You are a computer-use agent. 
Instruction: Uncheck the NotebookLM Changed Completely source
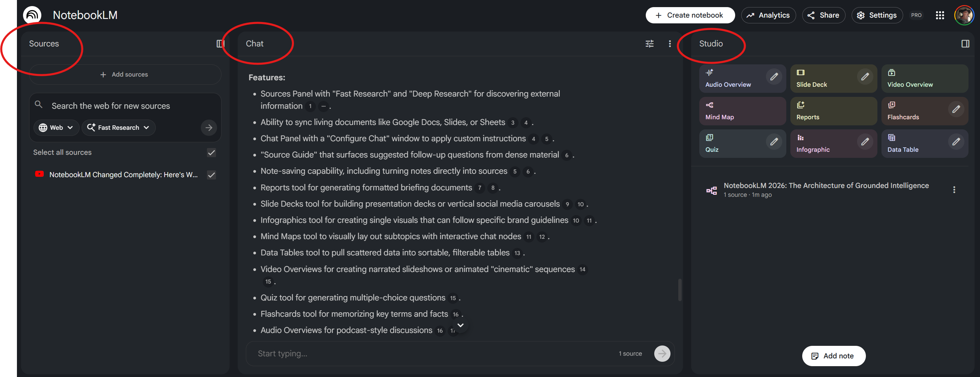click(x=211, y=175)
